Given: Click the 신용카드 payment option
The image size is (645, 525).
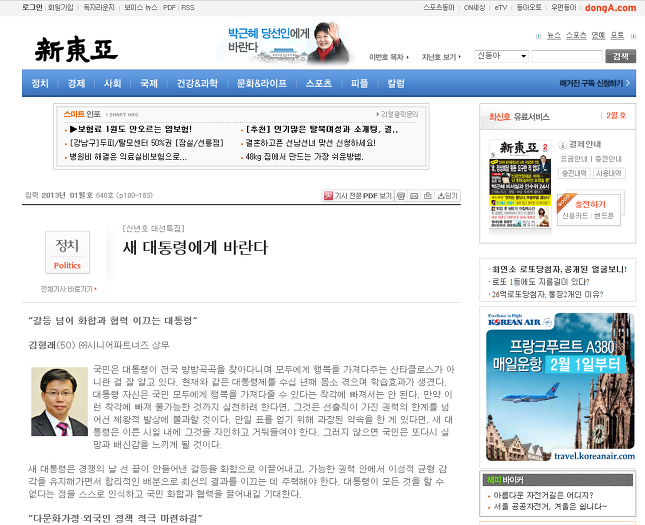Looking at the screenshot, I should click(575, 216).
